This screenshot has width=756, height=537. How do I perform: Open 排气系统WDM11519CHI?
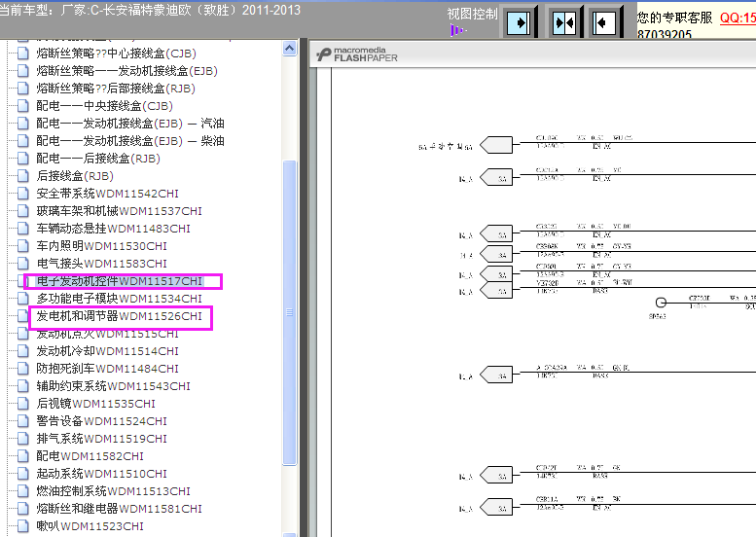(102, 439)
